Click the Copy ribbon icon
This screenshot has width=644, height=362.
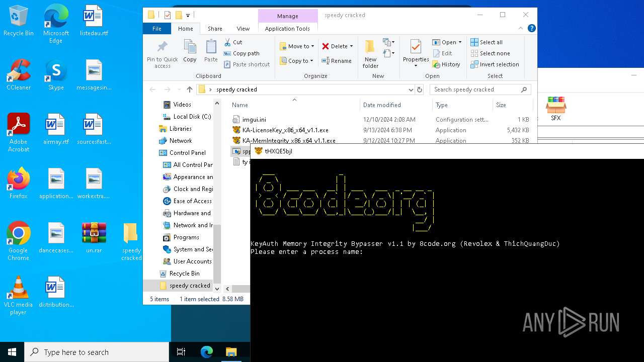[x=190, y=51]
